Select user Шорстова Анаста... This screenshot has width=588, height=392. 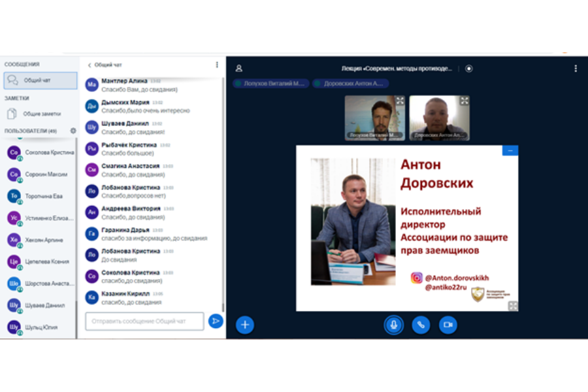click(41, 284)
